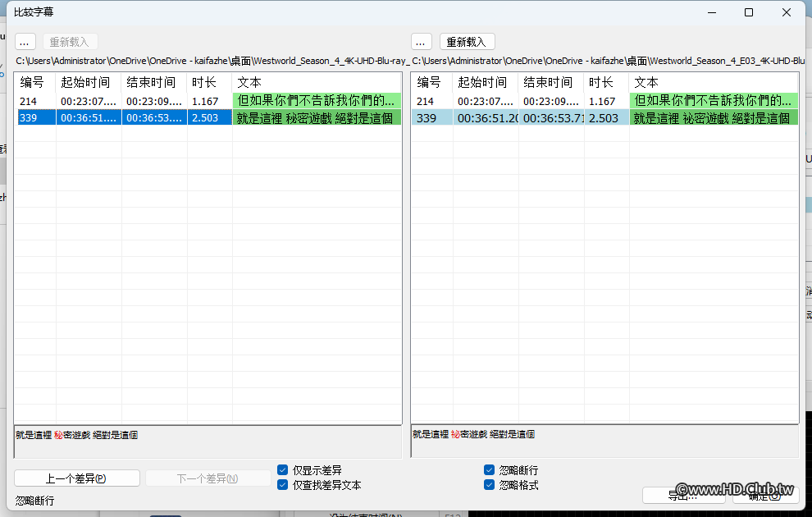
Task: Toggle 仅显示差异 checkbox
Action: click(x=283, y=470)
